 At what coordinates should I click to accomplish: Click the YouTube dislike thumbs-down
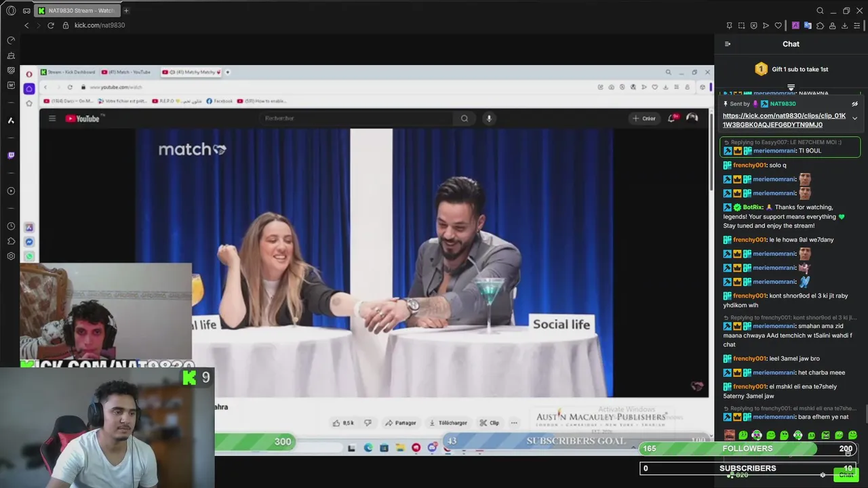[x=368, y=423]
